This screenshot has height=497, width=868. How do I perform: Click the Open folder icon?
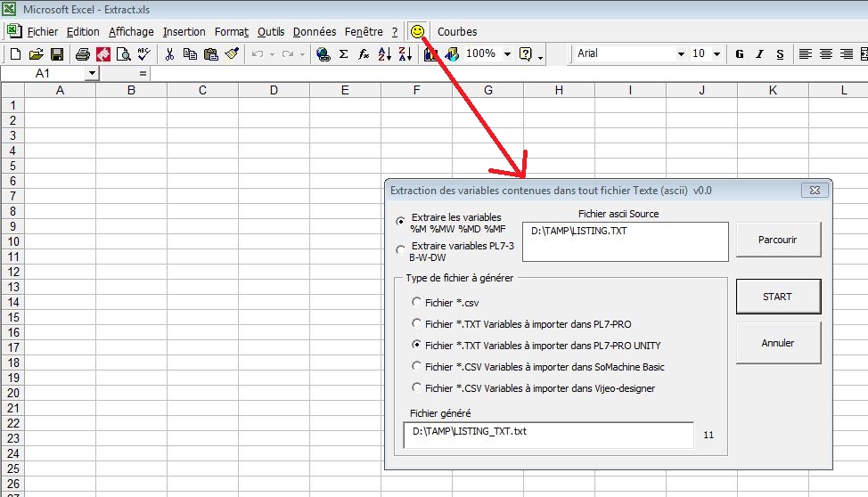click(x=37, y=54)
